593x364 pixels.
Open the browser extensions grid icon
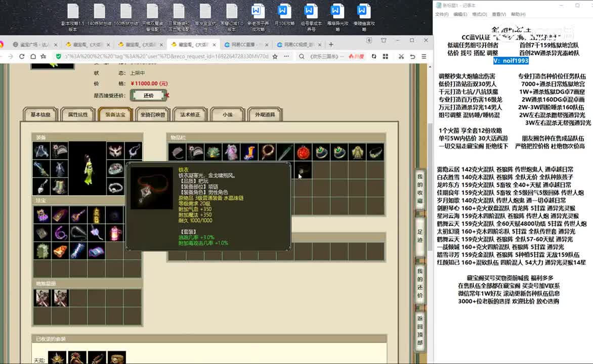click(x=386, y=56)
